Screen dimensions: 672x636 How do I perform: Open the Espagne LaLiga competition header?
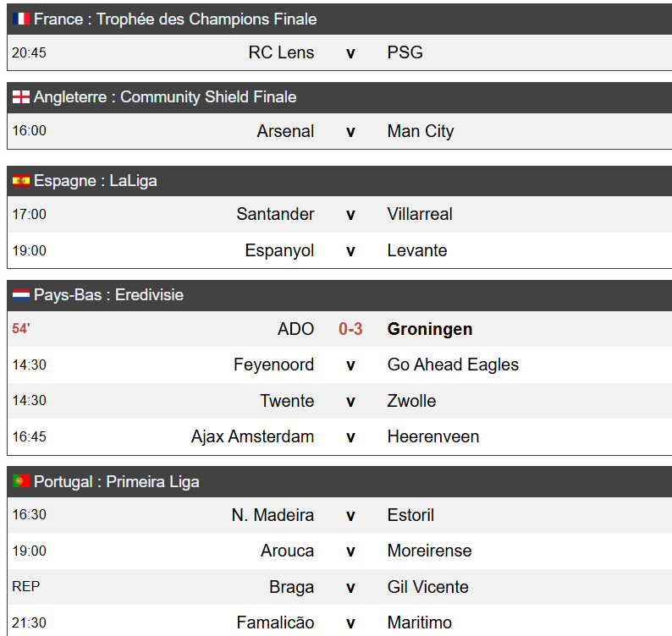click(339, 181)
